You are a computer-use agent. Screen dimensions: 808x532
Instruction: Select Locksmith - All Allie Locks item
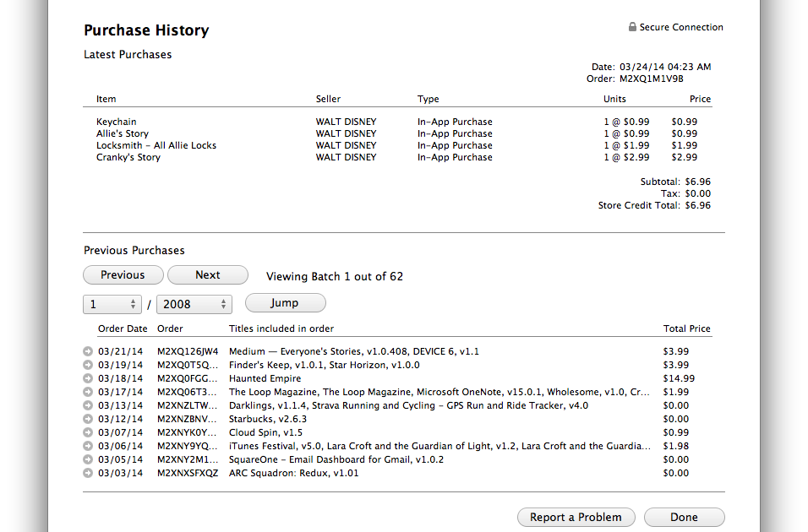coord(156,145)
